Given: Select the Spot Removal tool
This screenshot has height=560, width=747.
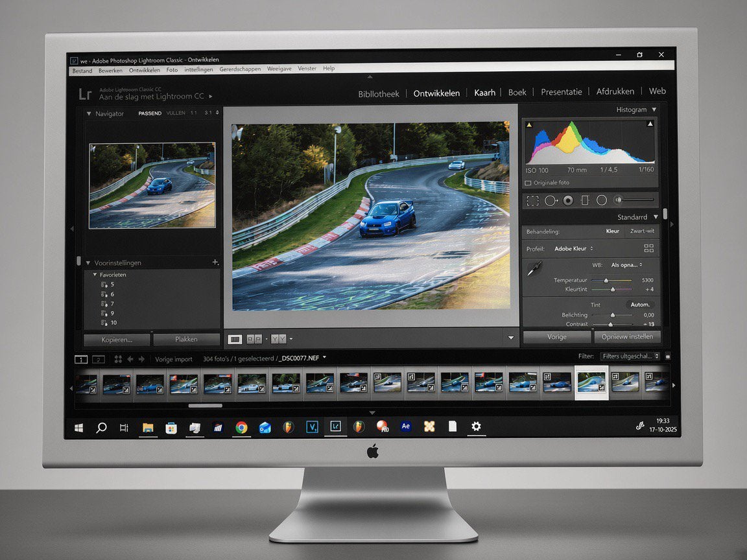Looking at the screenshot, I should 551,200.
